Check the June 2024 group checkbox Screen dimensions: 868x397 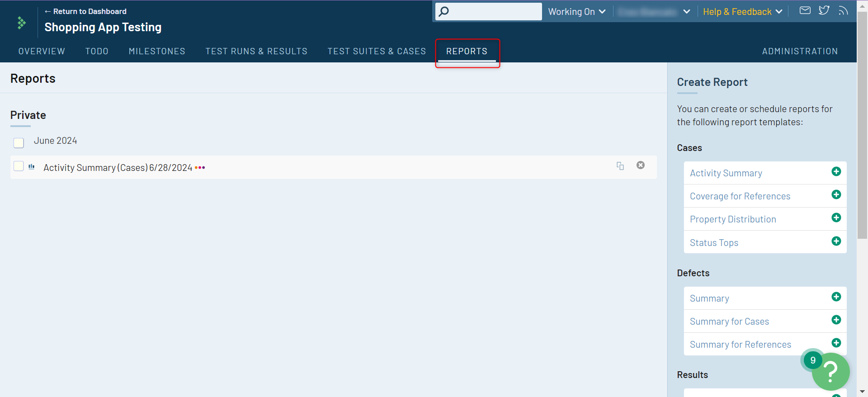19,143
